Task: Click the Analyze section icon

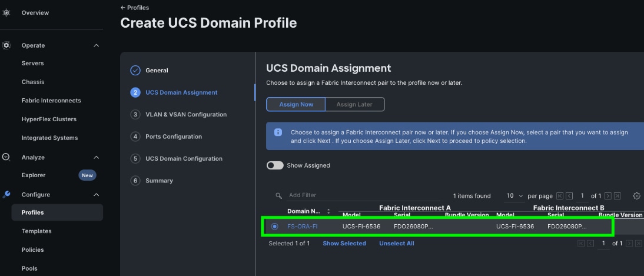Action: click(6, 157)
